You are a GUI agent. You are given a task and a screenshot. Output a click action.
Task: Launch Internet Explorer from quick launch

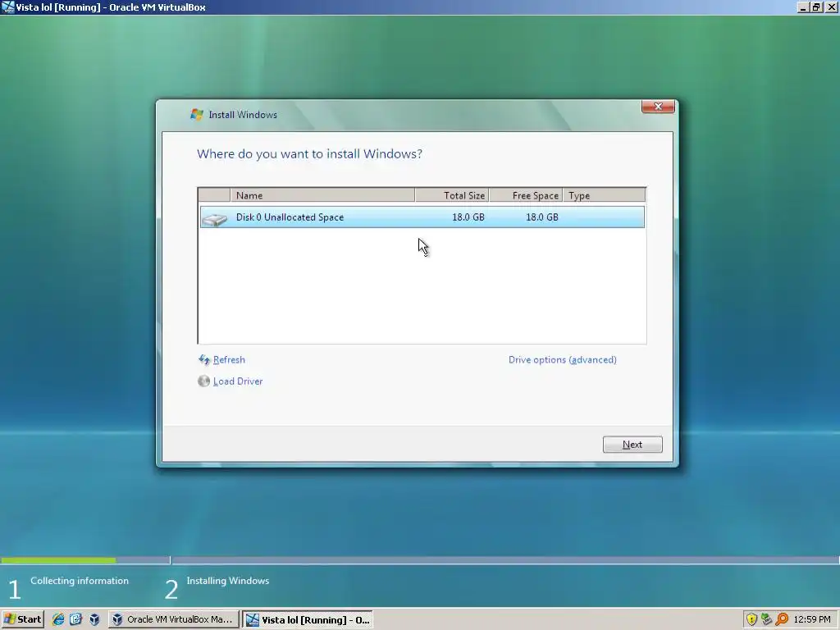58,619
